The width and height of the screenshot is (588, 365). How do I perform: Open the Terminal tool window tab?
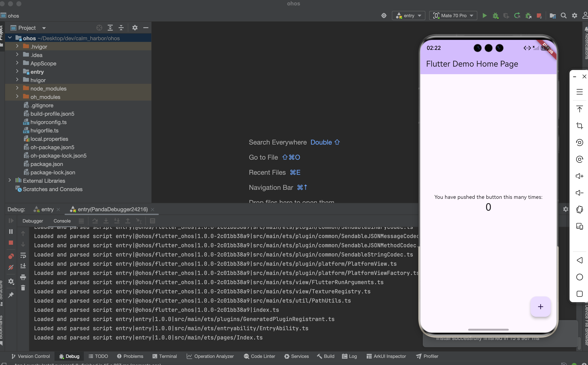click(x=165, y=356)
